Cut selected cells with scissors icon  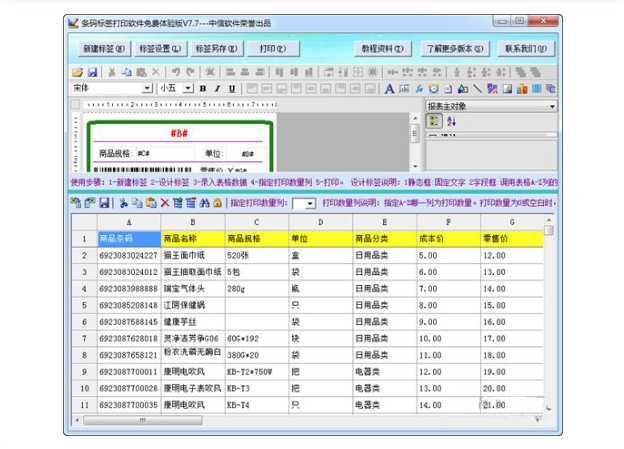tap(123, 203)
